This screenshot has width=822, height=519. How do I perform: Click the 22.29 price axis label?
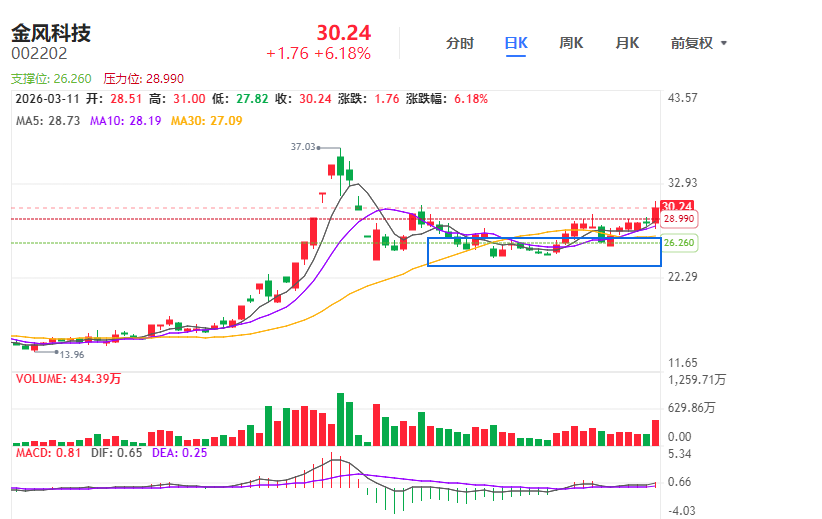click(x=683, y=276)
